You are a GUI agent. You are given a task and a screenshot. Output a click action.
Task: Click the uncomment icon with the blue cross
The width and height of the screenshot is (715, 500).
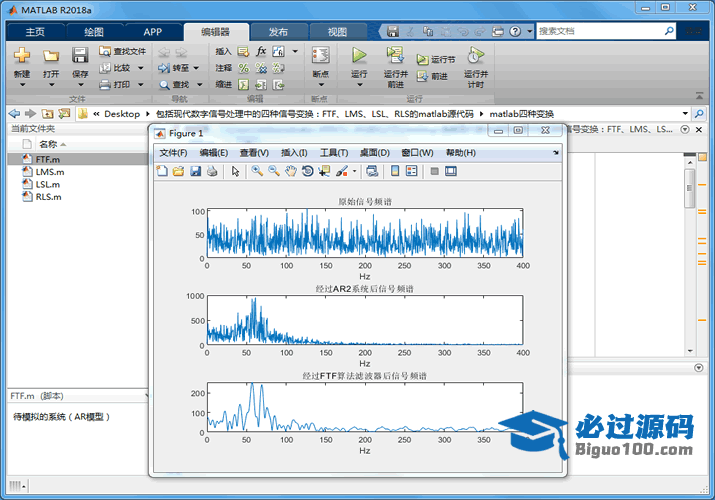[261, 68]
